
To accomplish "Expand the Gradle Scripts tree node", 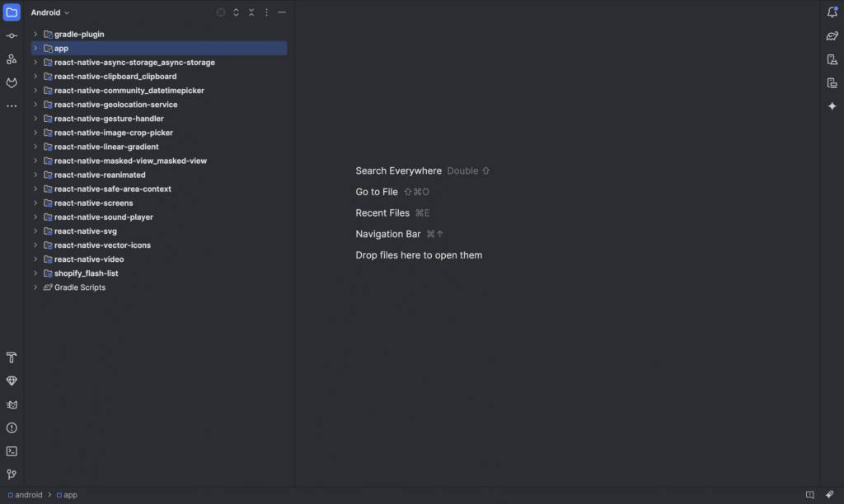I will coord(35,287).
